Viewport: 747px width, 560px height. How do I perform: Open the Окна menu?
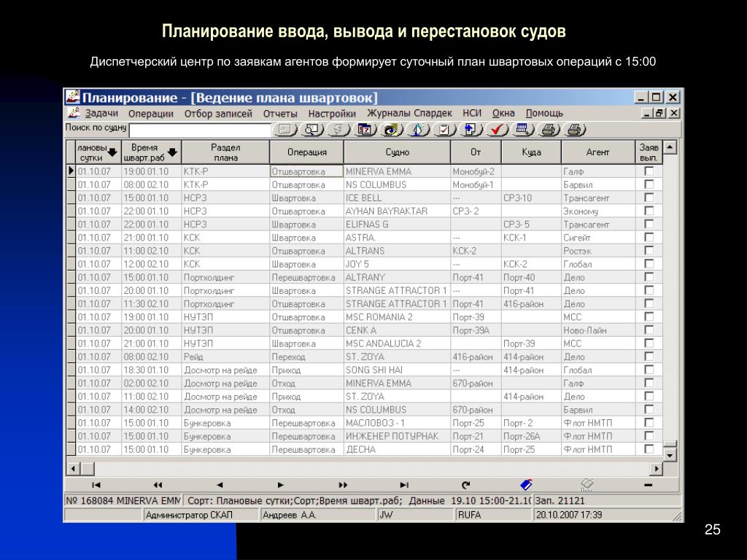tap(503, 113)
